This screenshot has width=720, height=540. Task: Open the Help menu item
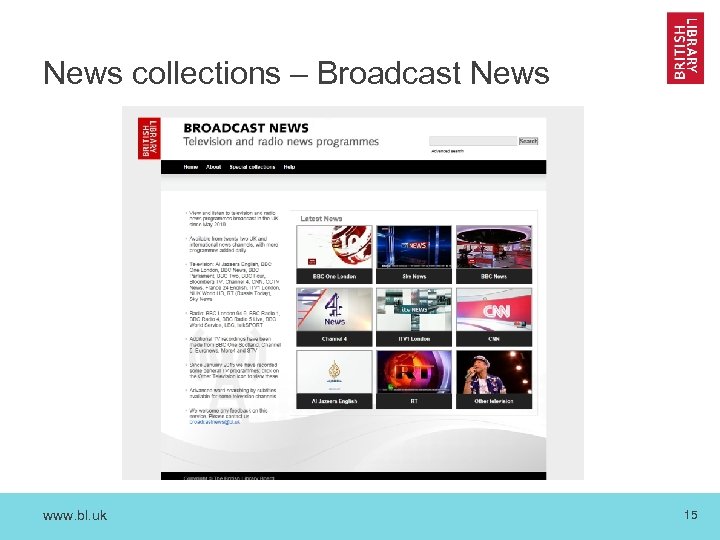[x=289, y=167]
